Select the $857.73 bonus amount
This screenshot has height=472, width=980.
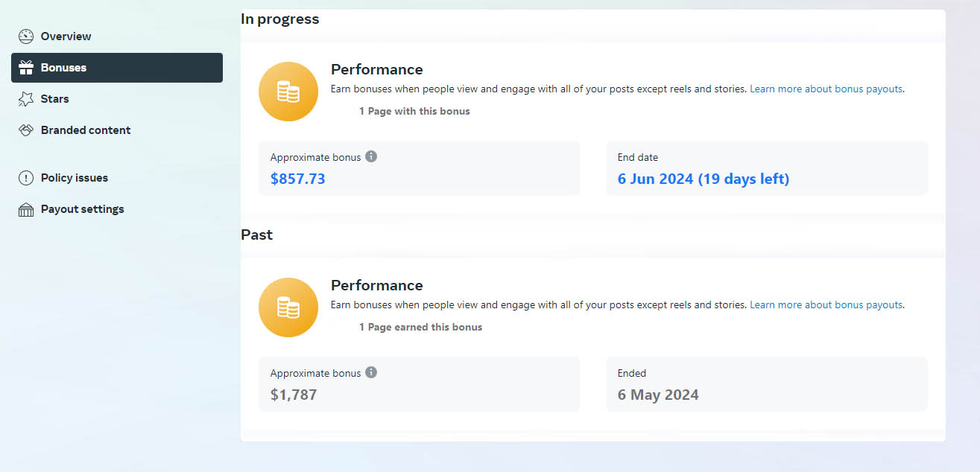point(298,179)
